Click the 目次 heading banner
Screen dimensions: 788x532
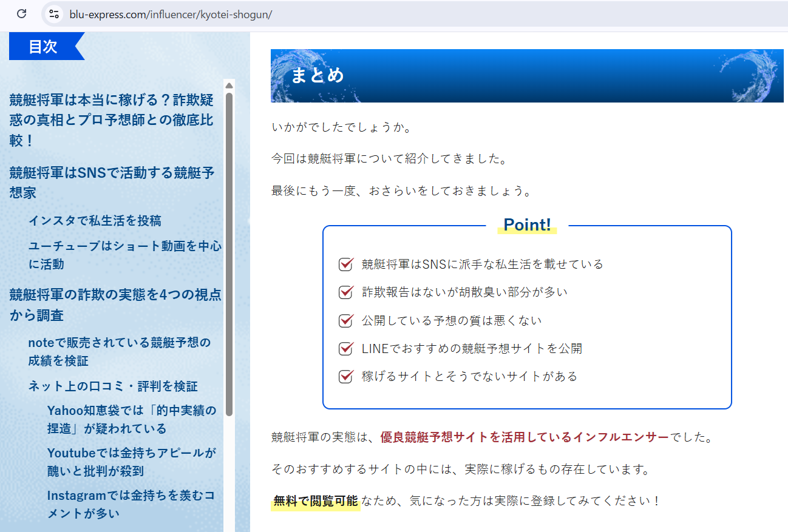click(44, 47)
